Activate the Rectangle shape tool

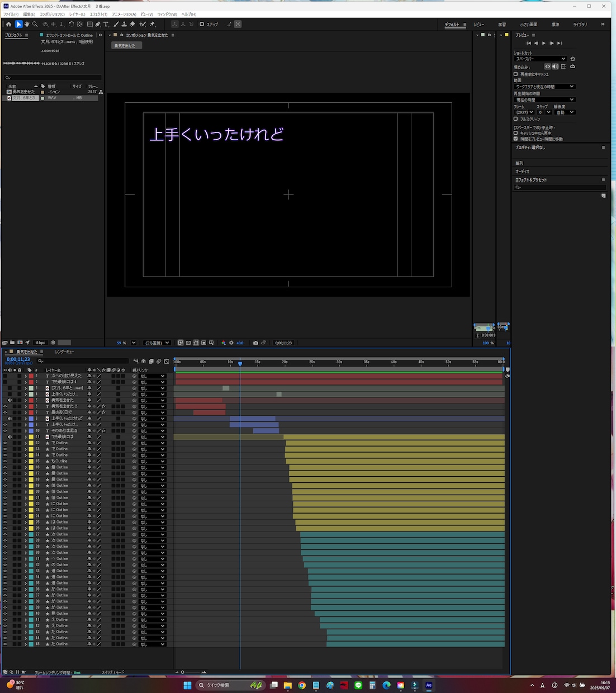point(90,25)
